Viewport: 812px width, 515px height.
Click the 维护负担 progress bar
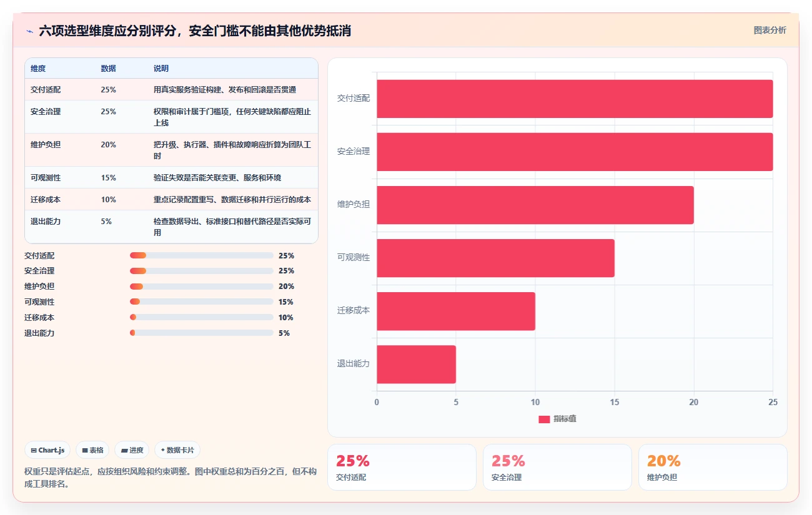(202, 287)
